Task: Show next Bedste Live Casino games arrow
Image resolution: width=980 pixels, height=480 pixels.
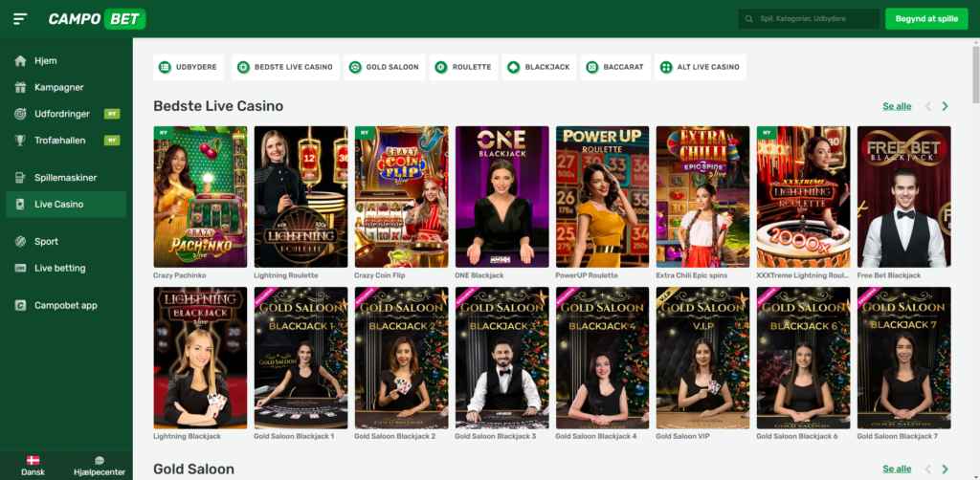Action: 945,106
